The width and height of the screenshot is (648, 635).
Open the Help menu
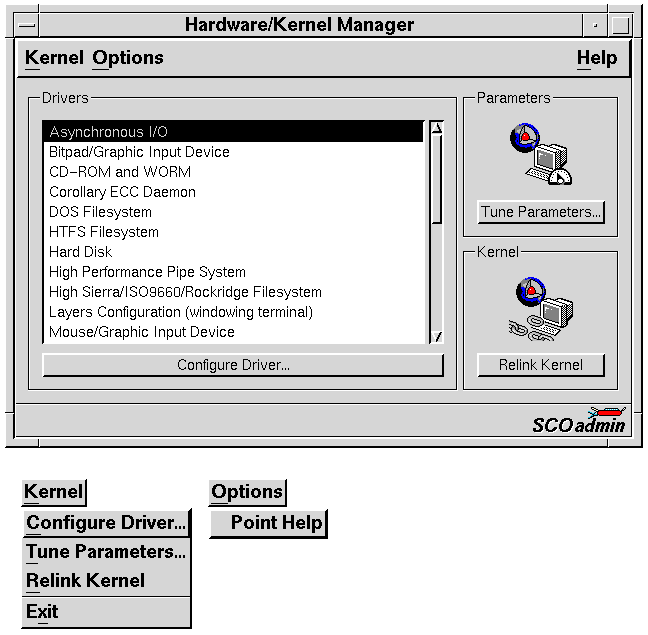pos(596,58)
